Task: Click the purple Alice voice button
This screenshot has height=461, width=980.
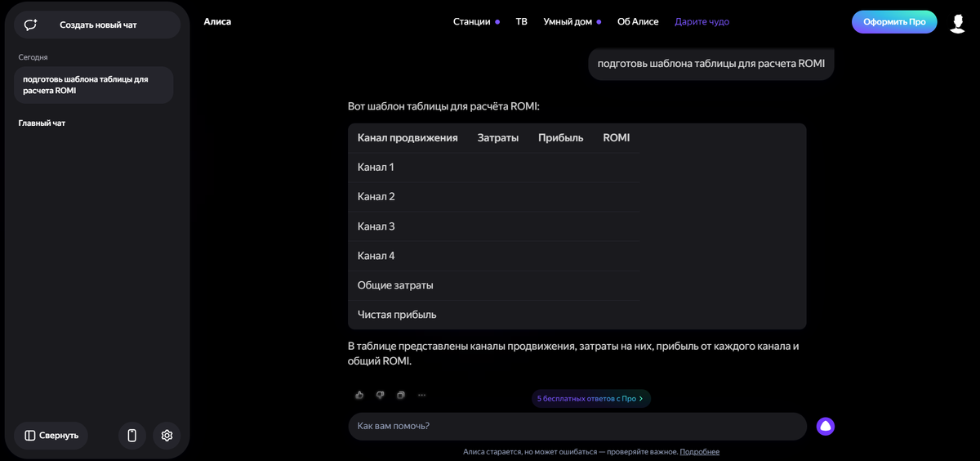Action: coord(826,426)
